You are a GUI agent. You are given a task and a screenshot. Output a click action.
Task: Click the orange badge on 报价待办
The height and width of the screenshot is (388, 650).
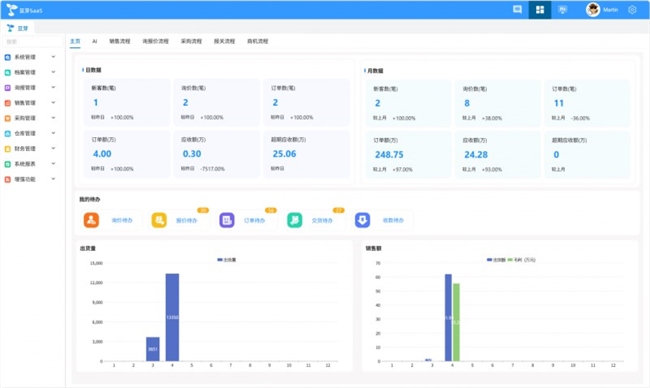point(203,210)
